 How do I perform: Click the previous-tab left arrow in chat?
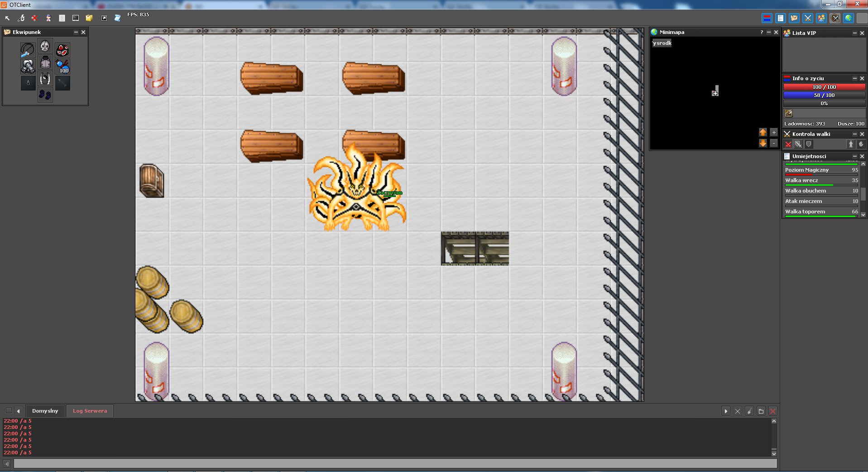point(18,411)
